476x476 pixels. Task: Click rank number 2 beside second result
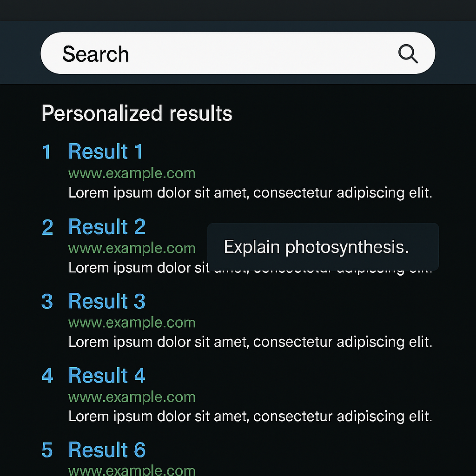47,227
